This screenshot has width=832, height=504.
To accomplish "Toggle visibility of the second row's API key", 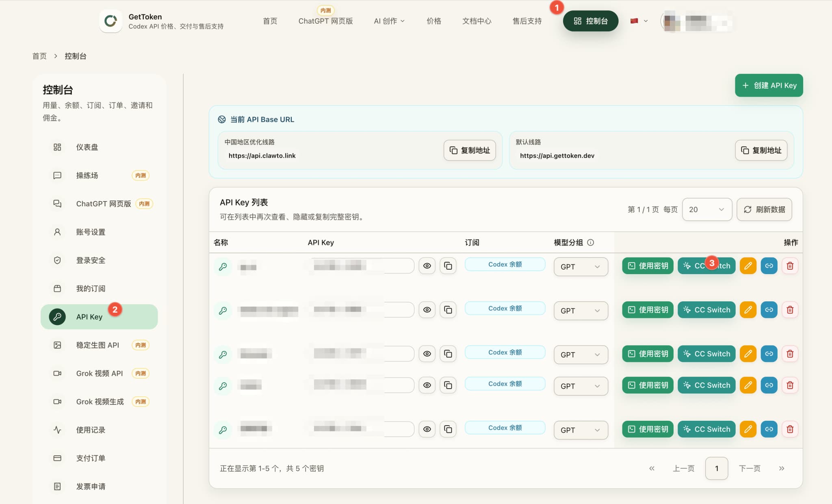I will click(427, 310).
